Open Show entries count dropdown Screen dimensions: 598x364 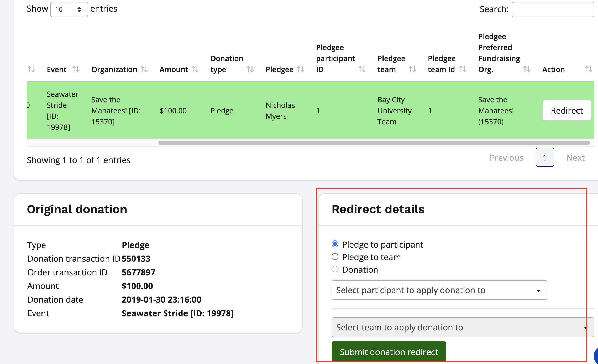tap(69, 9)
